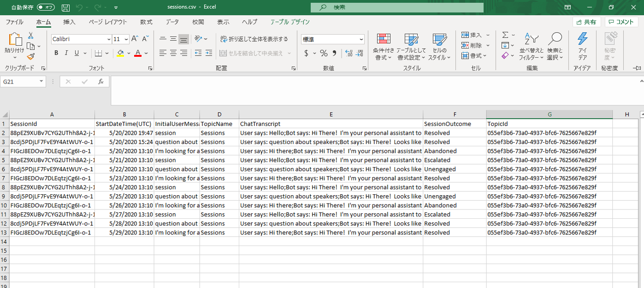Click the Save icon in title bar
644x288 pixels.
pos(65,7)
